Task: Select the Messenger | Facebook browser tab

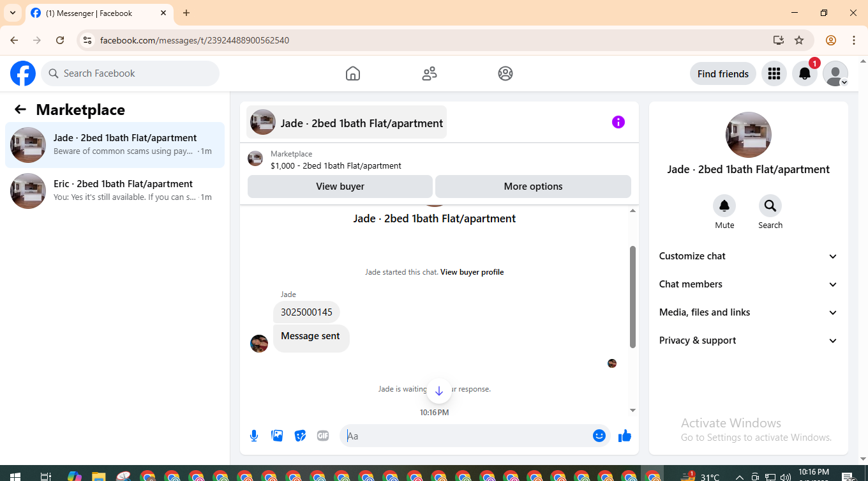Action: coord(99,13)
